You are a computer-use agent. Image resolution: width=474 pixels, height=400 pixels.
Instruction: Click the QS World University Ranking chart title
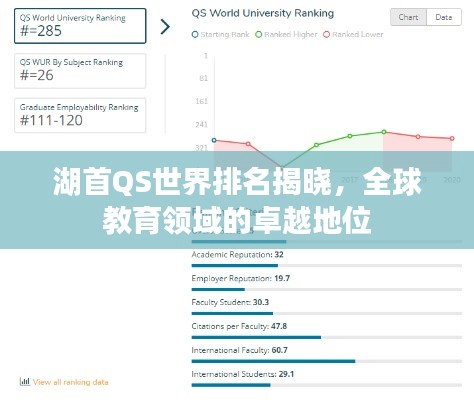[263, 13]
